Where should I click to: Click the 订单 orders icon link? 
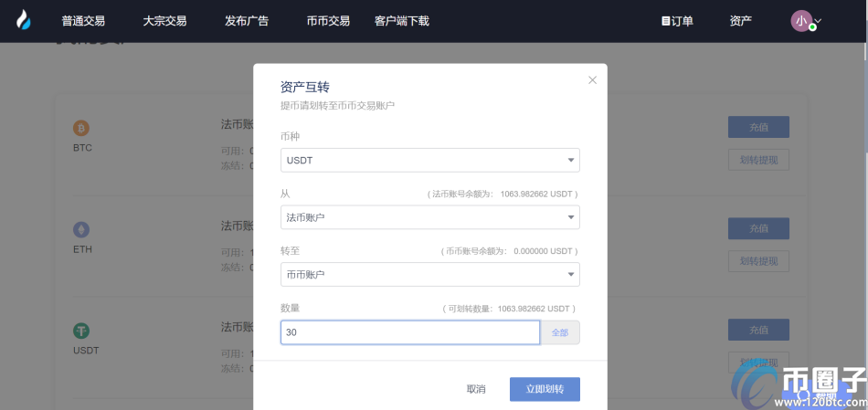(x=677, y=20)
